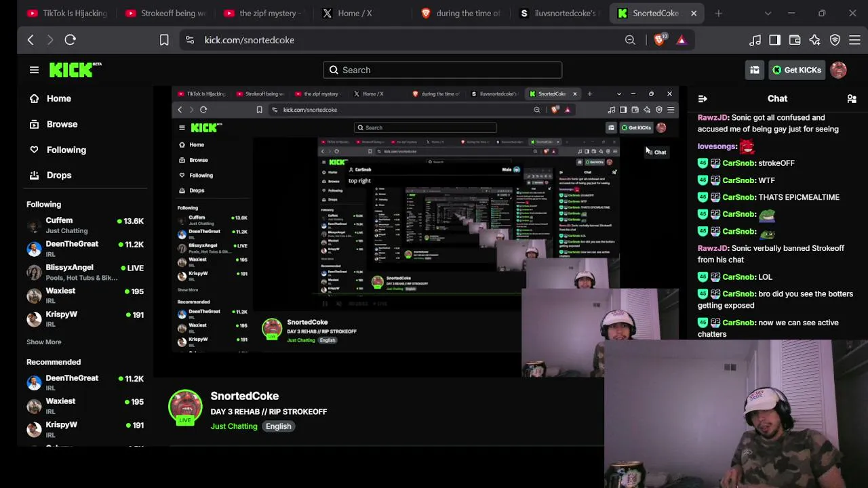This screenshot has width=868, height=488.
Task: Click the Just Chatting category link
Action: click(x=234, y=426)
